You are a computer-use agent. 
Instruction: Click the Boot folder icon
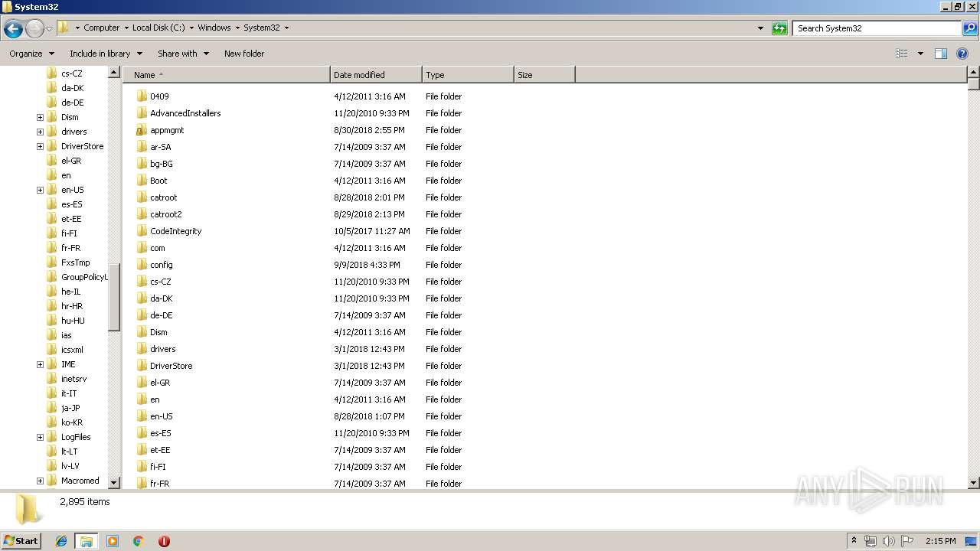click(x=141, y=181)
